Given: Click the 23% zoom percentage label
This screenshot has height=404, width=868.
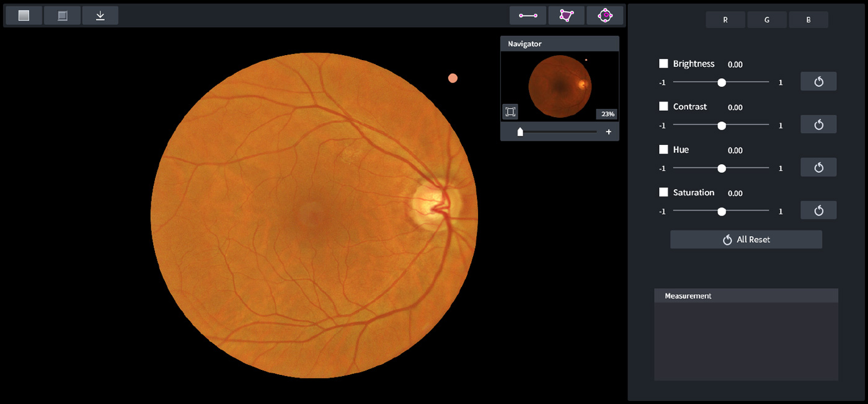Looking at the screenshot, I should (606, 114).
